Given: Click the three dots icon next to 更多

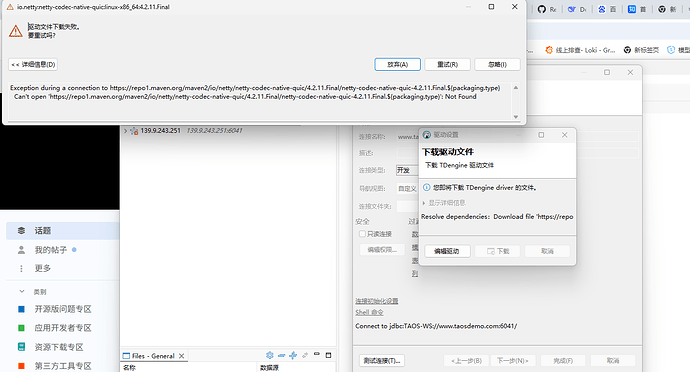Looking at the screenshot, I should tap(21, 268).
